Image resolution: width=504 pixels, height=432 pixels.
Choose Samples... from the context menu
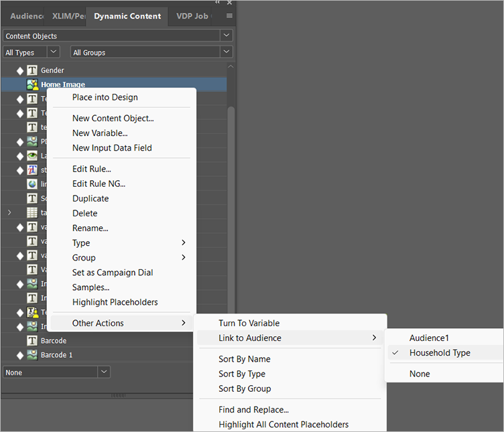click(x=90, y=287)
